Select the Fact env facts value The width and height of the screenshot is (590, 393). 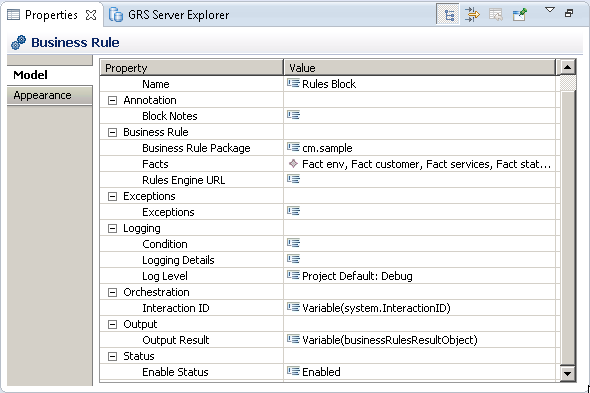[426, 164]
